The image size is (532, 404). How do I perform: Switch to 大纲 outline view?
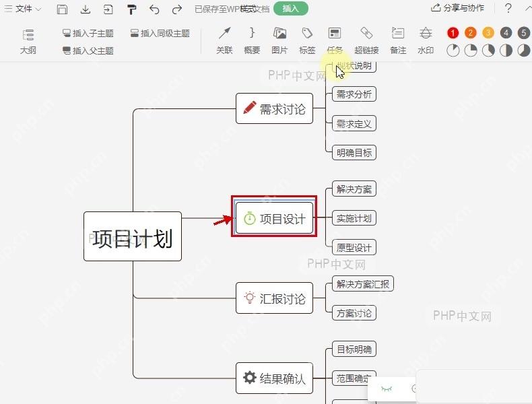click(28, 42)
